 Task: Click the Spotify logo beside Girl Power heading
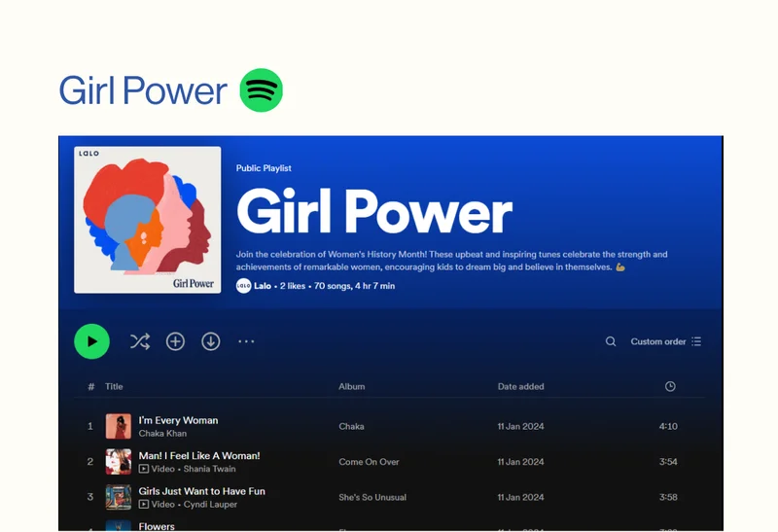tap(261, 89)
